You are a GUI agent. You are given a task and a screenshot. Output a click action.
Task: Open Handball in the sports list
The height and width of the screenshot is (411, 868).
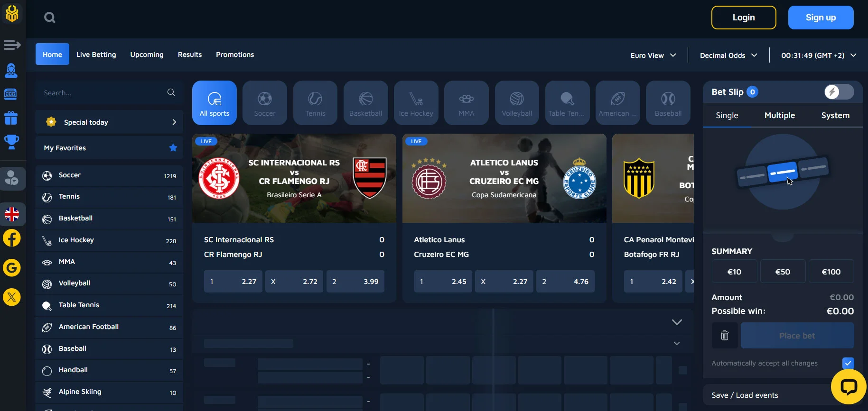[109, 370]
